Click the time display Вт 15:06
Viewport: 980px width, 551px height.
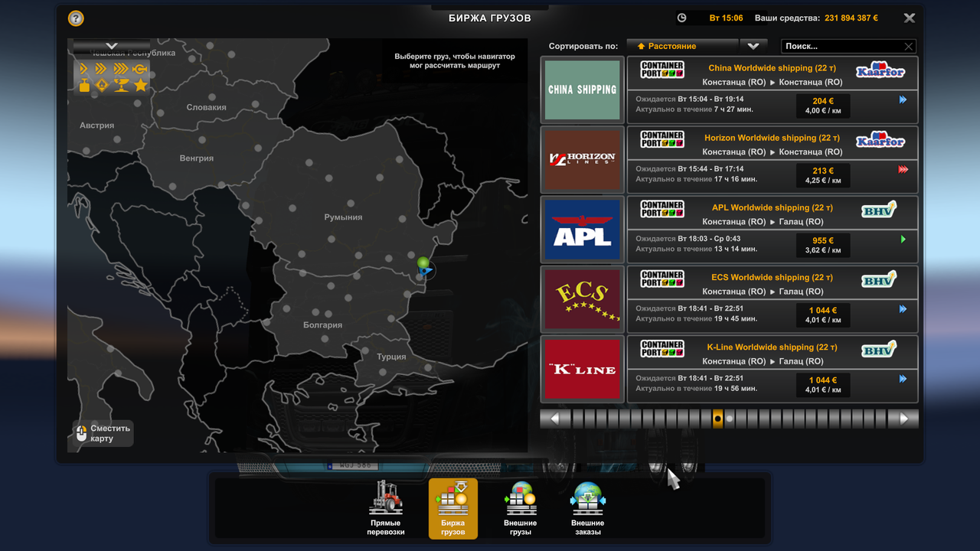pos(727,18)
